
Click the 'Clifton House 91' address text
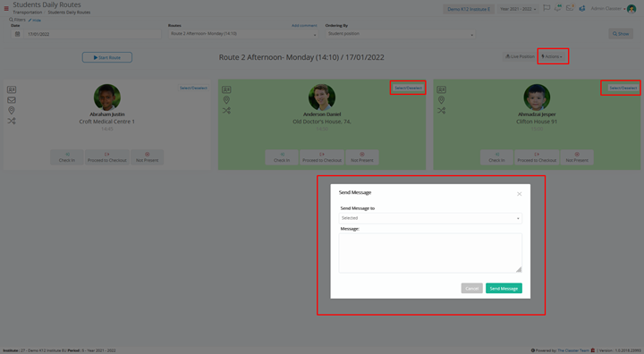(x=537, y=122)
